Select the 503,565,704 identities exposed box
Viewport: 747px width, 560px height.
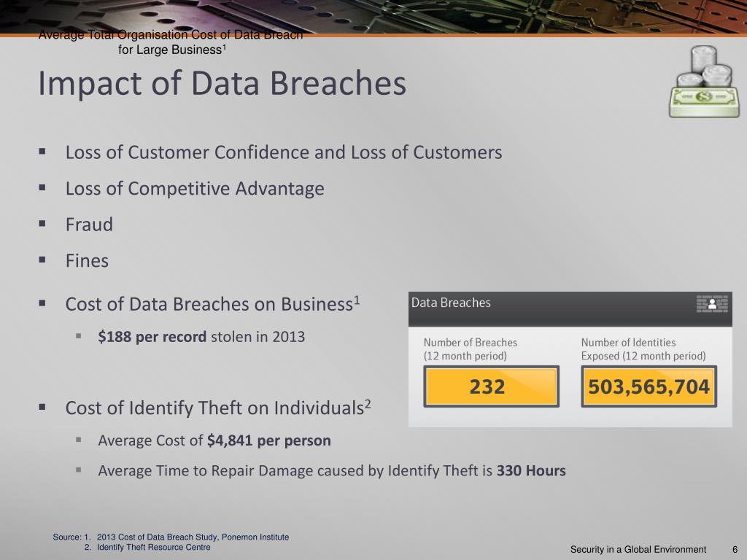649,386
